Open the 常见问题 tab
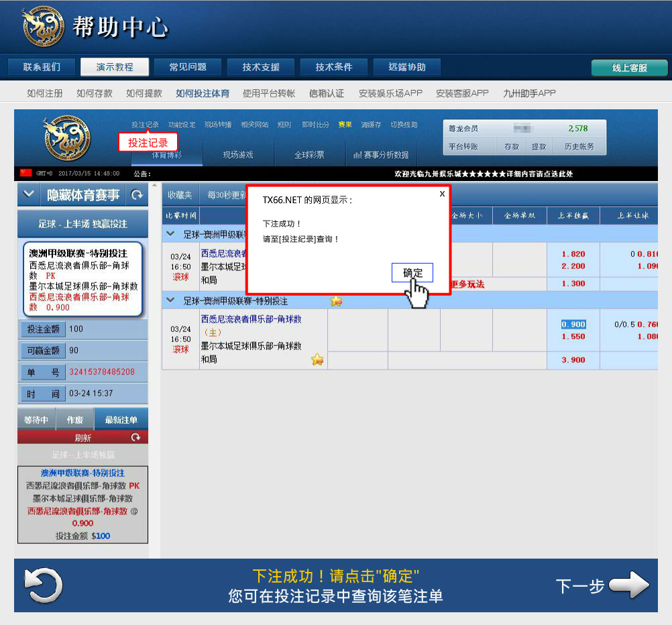The width and height of the screenshot is (672, 625). coord(188,67)
